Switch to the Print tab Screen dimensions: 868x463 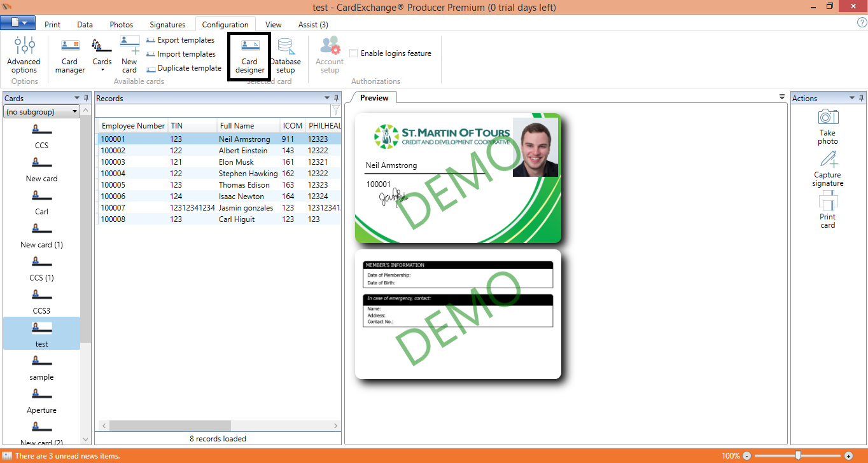[x=53, y=25]
